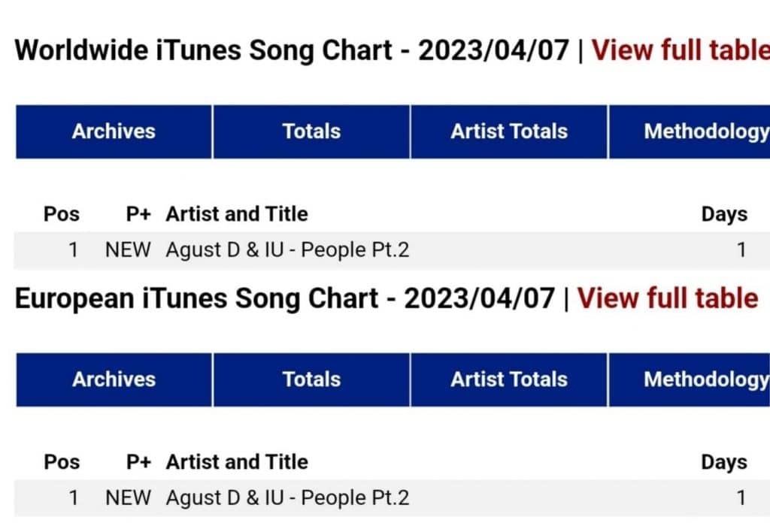Click Artist and Title header in Worldwide table
The image size is (770, 532).
pos(237,214)
